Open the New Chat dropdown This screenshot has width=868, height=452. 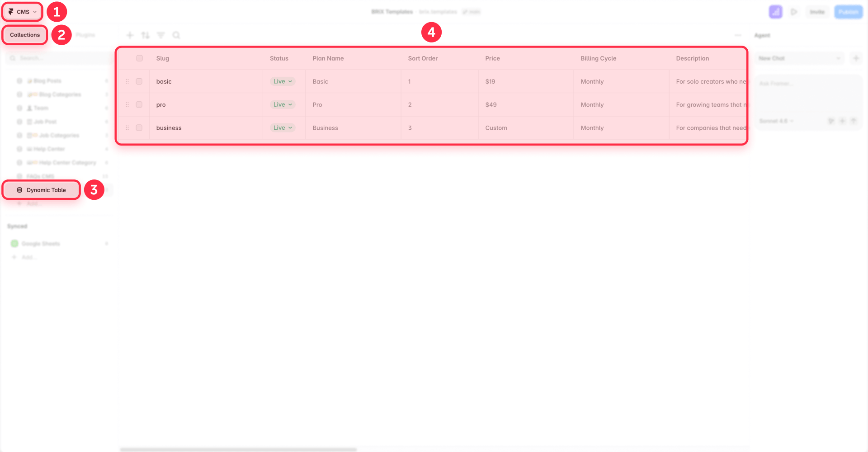[x=799, y=58]
